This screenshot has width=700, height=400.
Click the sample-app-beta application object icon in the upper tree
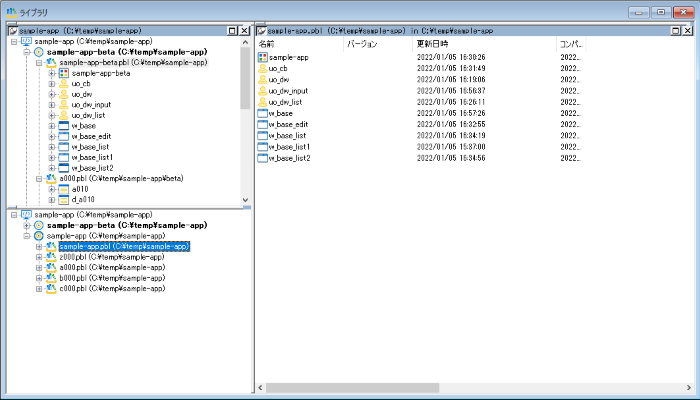tap(64, 73)
